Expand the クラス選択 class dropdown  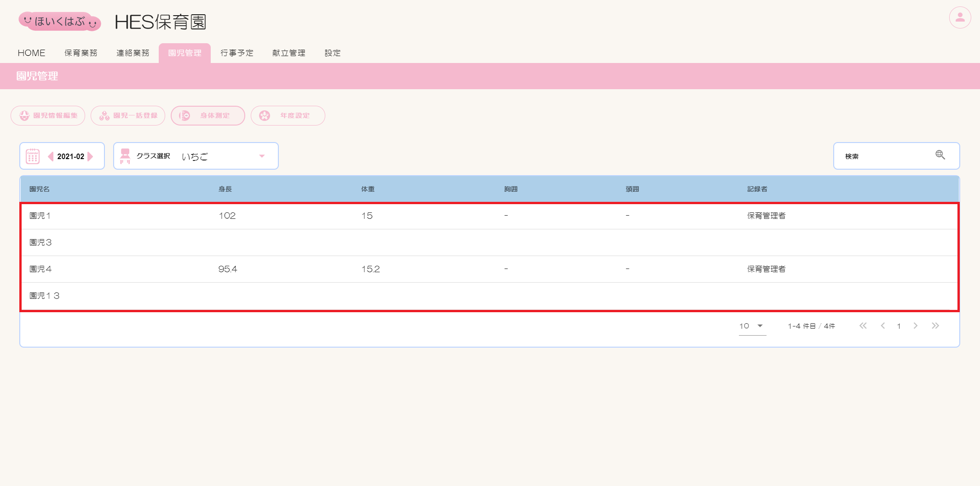click(x=262, y=156)
